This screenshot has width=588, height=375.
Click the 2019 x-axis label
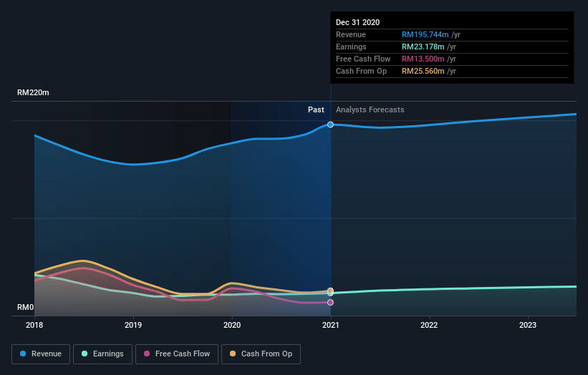pyautogui.click(x=133, y=325)
